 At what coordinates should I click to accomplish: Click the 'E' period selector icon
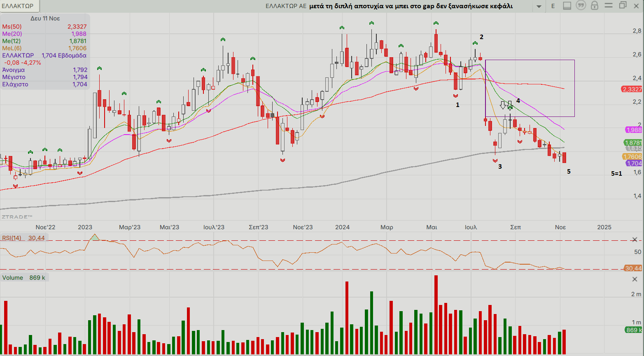tap(553, 6)
